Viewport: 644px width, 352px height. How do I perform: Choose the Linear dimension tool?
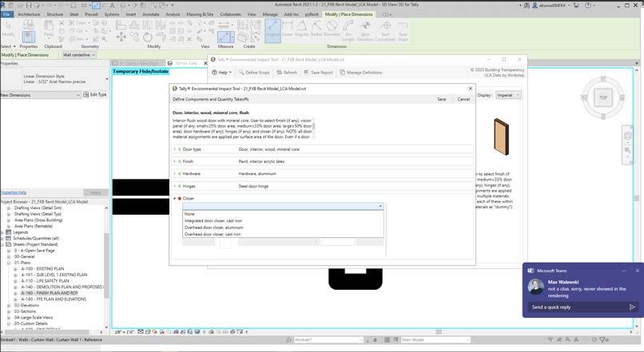[287, 29]
